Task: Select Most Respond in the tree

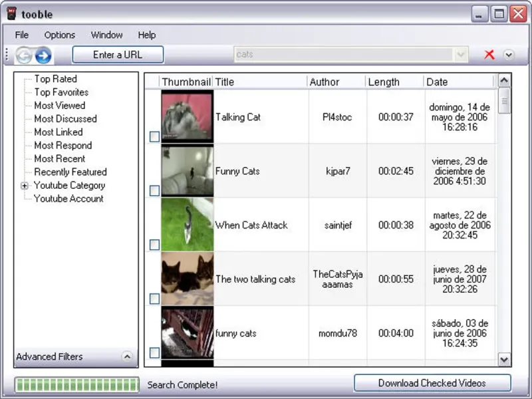Action: pyautogui.click(x=63, y=146)
